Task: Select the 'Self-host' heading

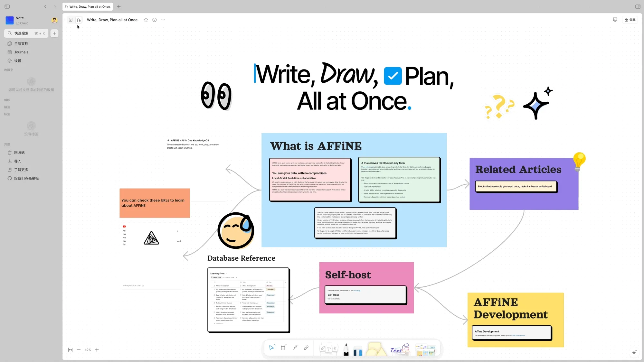Action: click(348, 275)
